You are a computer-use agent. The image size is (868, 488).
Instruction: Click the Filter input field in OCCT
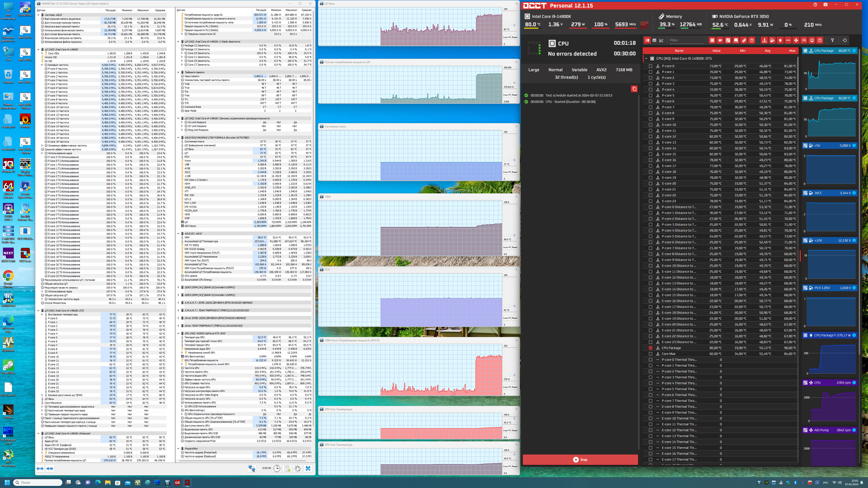686,40
